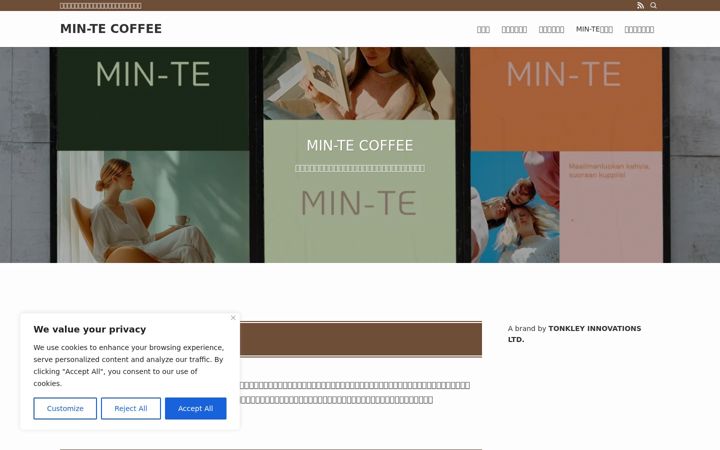
Task: Click the 'We value your privacy' heading
Action: [x=90, y=329]
